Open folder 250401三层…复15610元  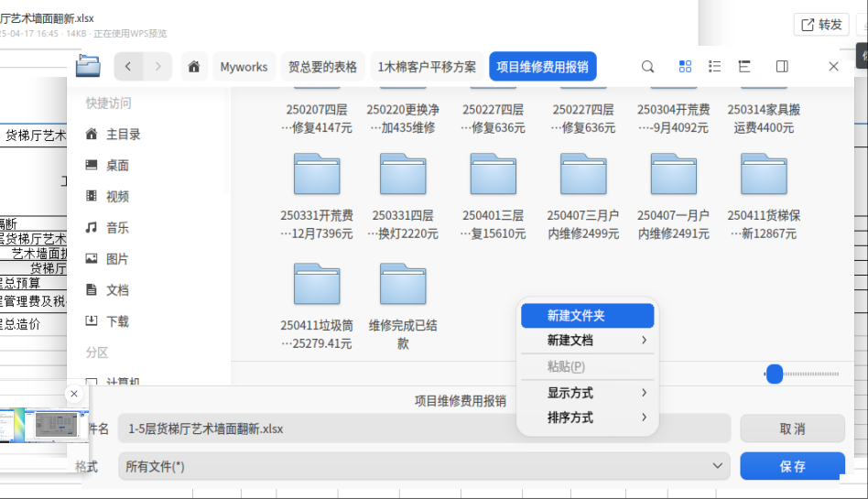(x=494, y=197)
